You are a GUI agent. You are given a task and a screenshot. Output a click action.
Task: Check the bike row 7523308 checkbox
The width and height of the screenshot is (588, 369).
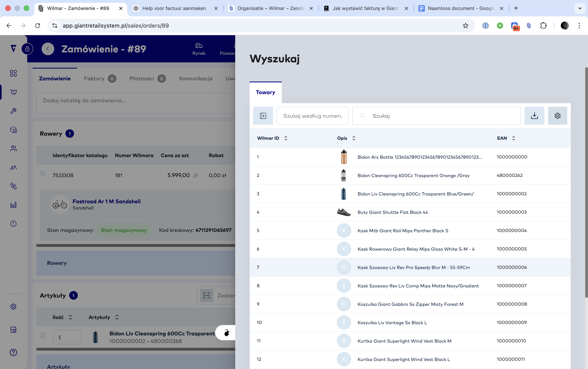point(43,174)
